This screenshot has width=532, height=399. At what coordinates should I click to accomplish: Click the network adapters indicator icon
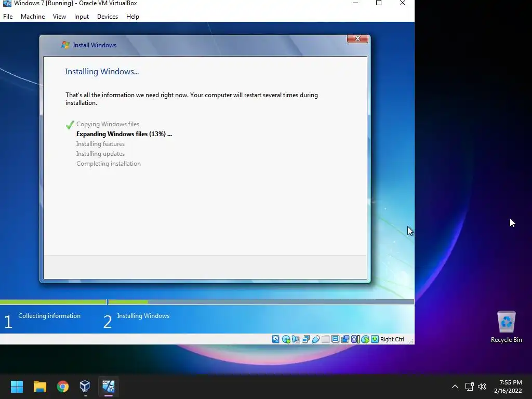[305, 339]
